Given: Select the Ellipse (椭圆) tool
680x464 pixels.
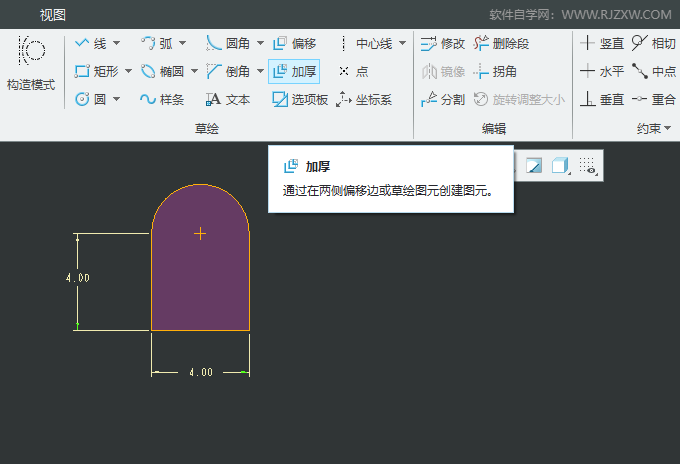Looking at the screenshot, I should [x=163, y=71].
